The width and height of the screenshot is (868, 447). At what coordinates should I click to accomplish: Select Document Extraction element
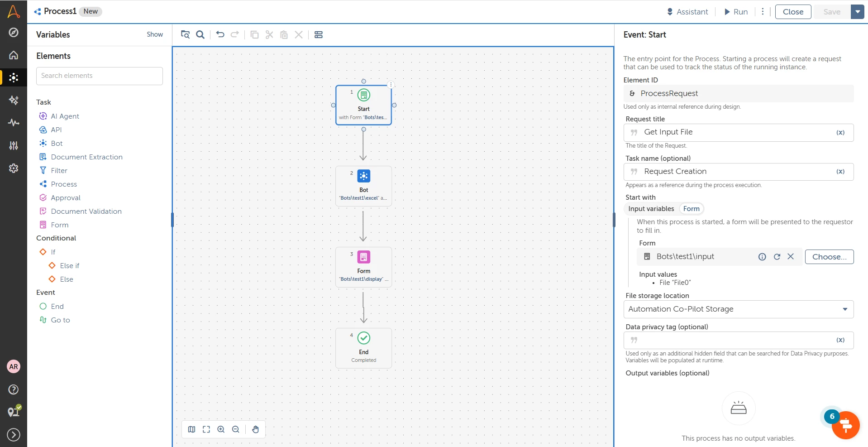(81, 157)
